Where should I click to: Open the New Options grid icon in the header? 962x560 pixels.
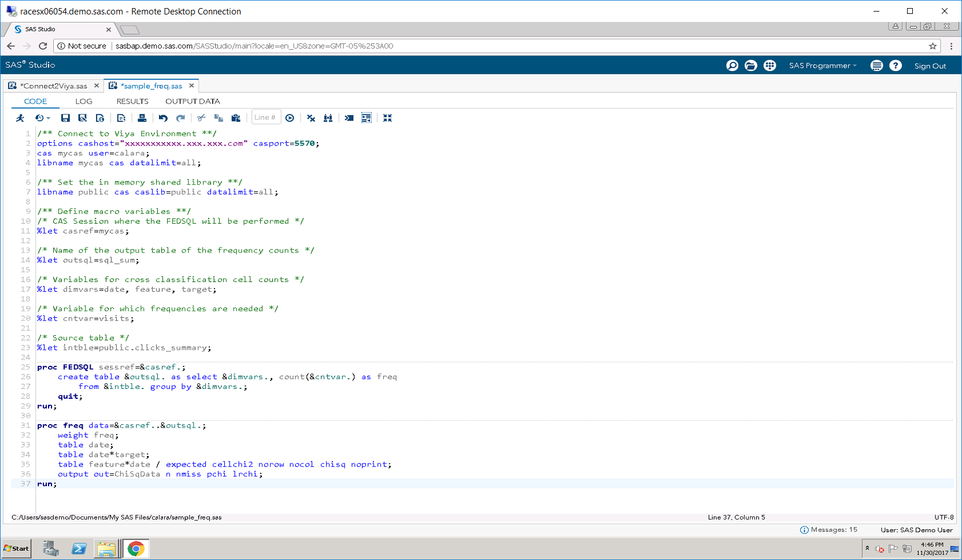coord(769,66)
